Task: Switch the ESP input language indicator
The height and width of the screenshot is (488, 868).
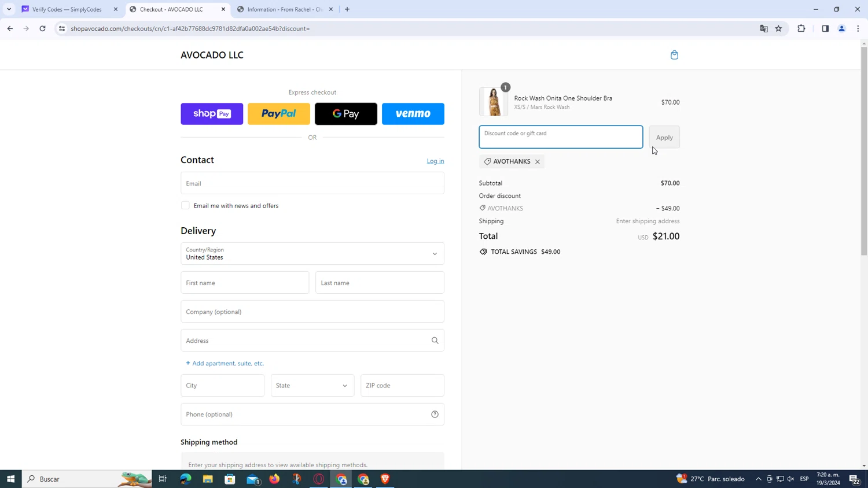Action: pos(804,479)
